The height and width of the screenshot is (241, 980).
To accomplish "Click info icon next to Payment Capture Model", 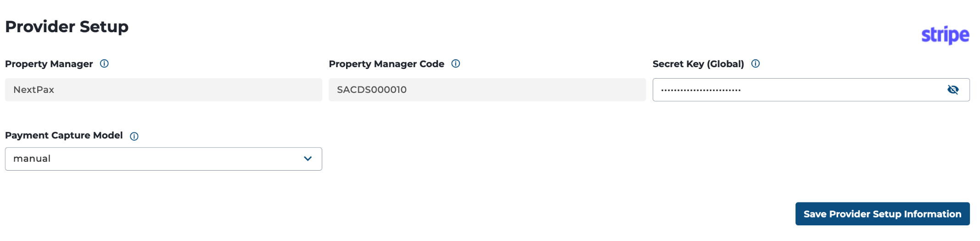I will point(134,136).
